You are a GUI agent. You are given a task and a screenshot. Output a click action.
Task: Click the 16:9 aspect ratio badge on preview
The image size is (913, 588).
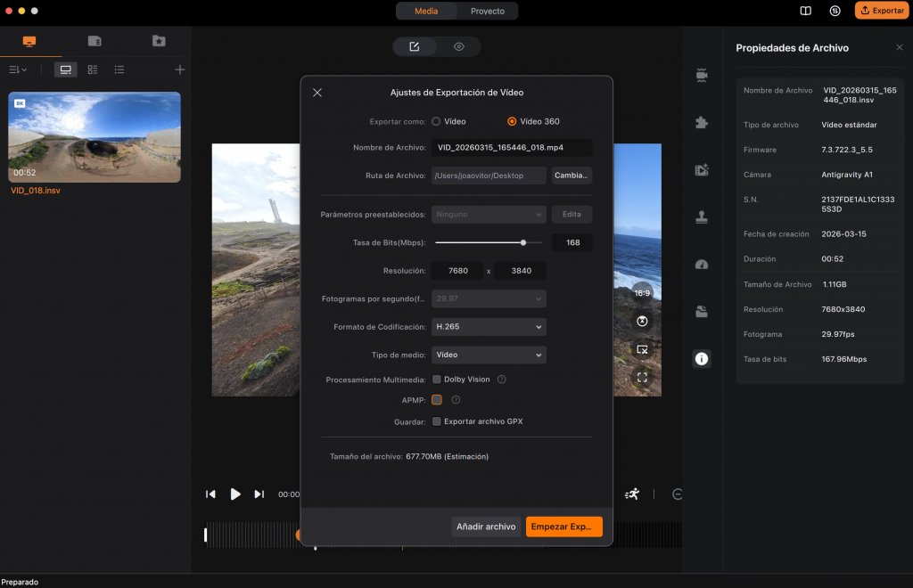pos(643,291)
